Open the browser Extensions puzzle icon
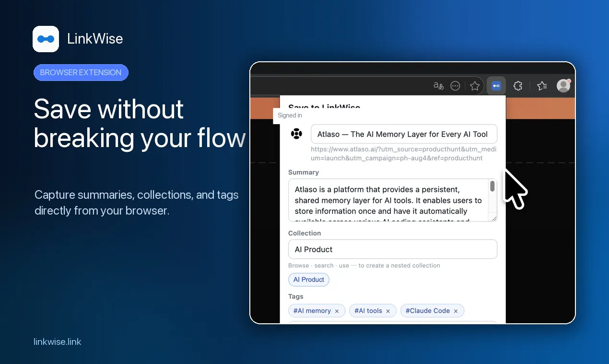Screen dimensions: 609x364 point(518,86)
